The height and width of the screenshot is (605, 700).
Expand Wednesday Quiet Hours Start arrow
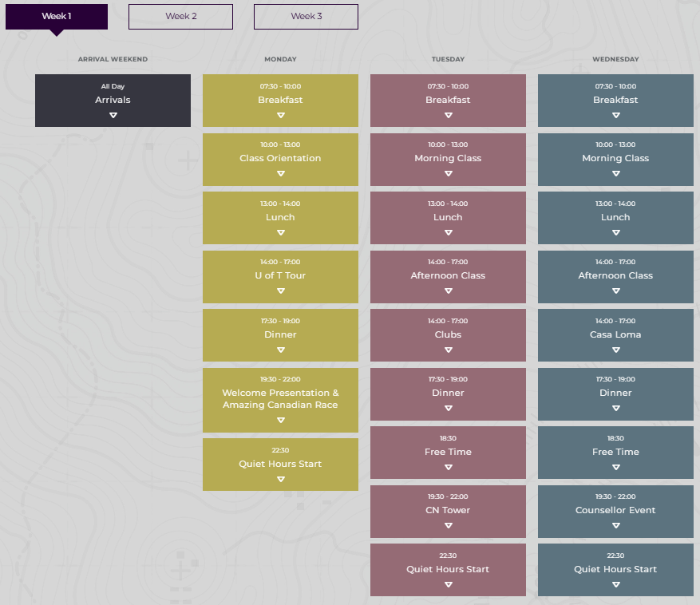point(615,584)
